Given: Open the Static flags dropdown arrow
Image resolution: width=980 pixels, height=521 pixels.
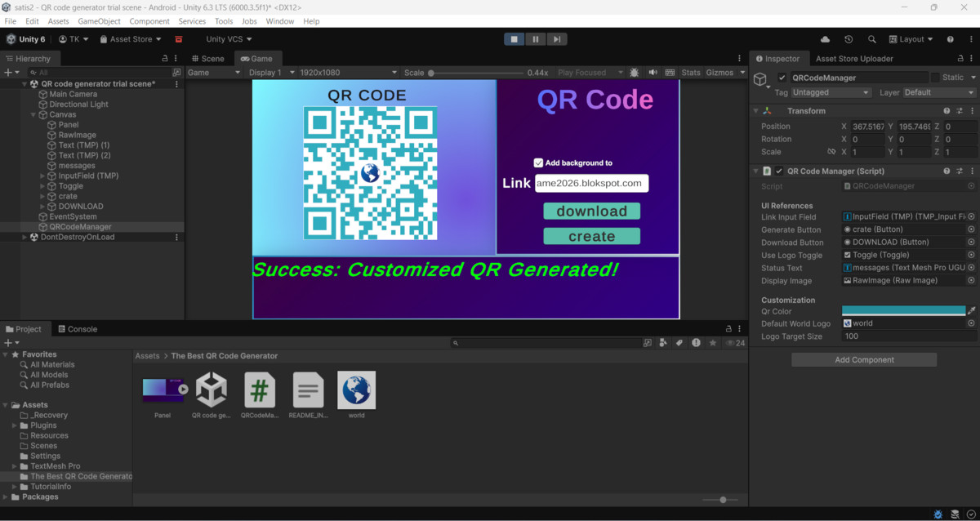Looking at the screenshot, I should click(972, 78).
